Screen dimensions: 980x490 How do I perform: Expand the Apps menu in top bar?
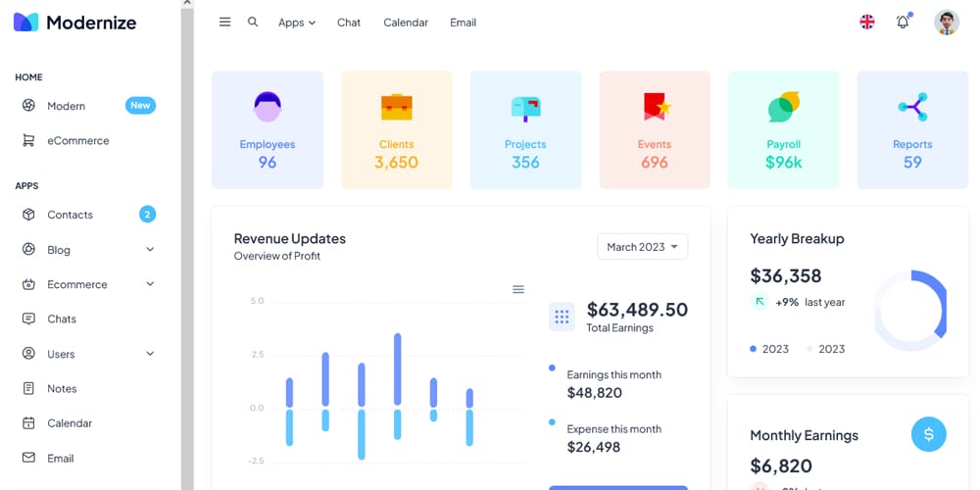297,23
